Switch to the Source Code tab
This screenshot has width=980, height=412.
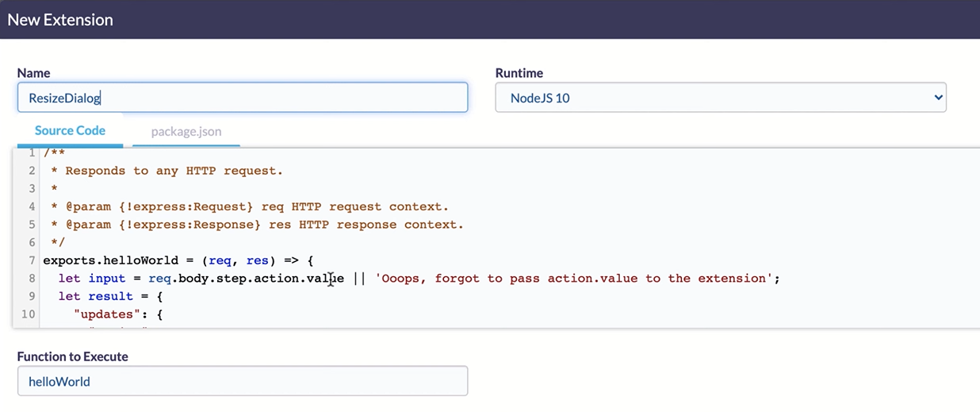tap(70, 131)
